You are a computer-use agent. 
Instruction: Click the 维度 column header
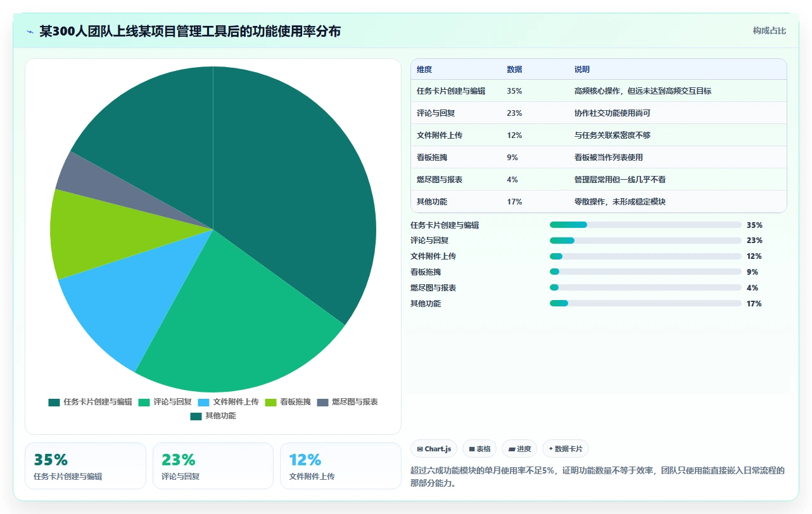[424, 70]
